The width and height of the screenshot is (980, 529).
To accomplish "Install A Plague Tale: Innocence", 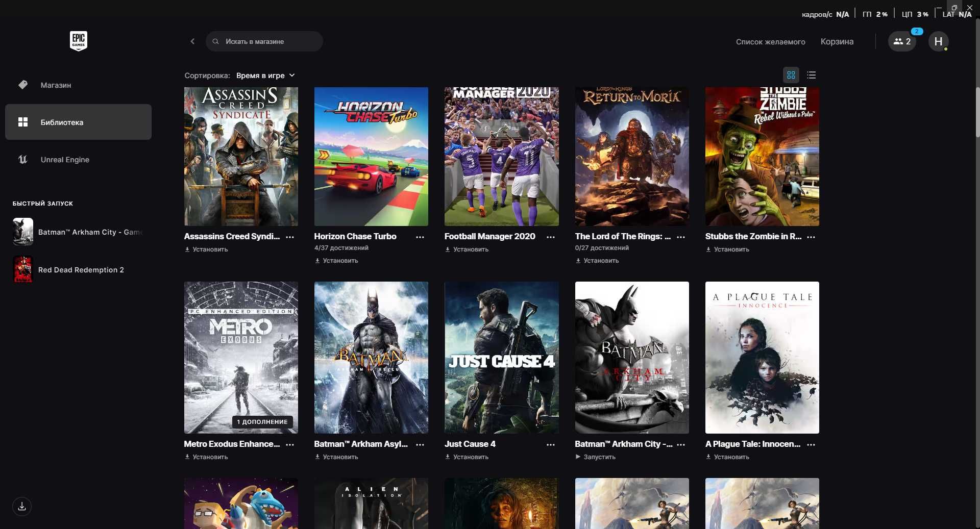I will [727, 457].
